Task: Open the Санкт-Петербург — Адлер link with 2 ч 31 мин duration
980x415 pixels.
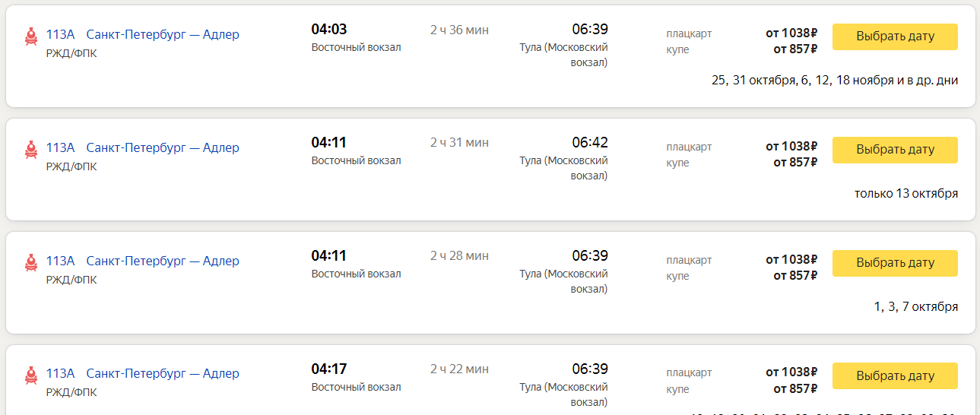Action: pyautogui.click(x=163, y=147)
